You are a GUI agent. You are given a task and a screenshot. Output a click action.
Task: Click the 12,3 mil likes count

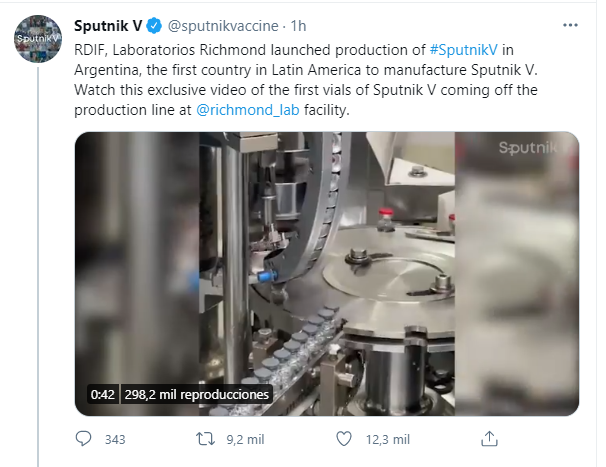388,439
